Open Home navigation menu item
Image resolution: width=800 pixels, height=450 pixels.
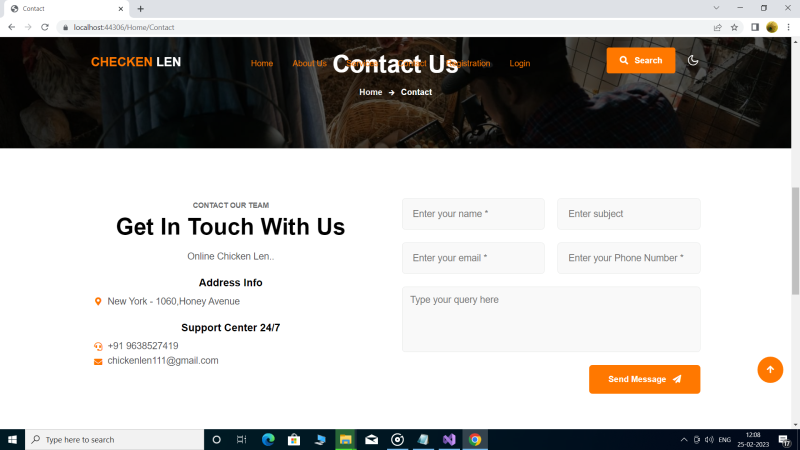pos(262,63)
